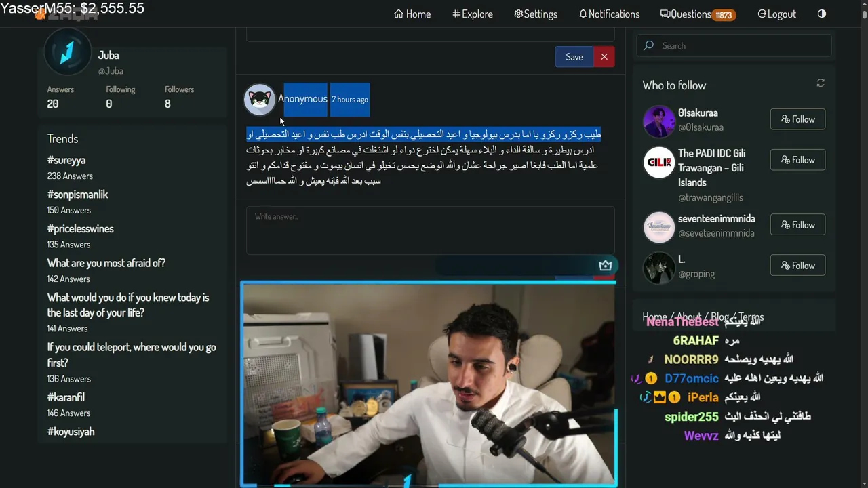868x488 pixels.
Task: Click the 7 hours ago timestamp
Action: tap(350, 100)
